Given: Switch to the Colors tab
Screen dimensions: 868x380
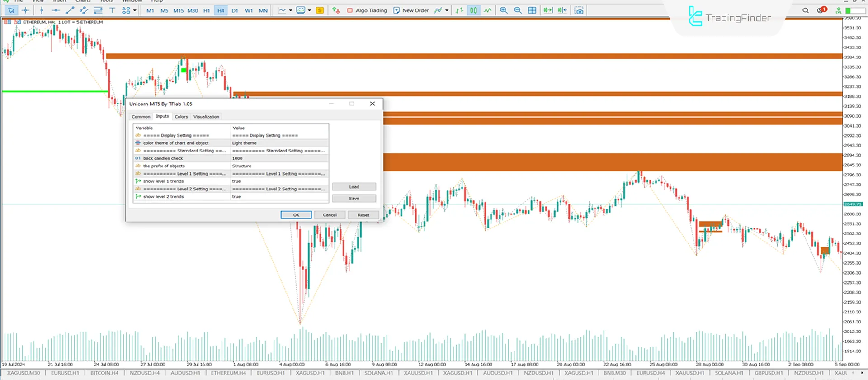Looking at the screenshot, I should click(x=181, y=117).
